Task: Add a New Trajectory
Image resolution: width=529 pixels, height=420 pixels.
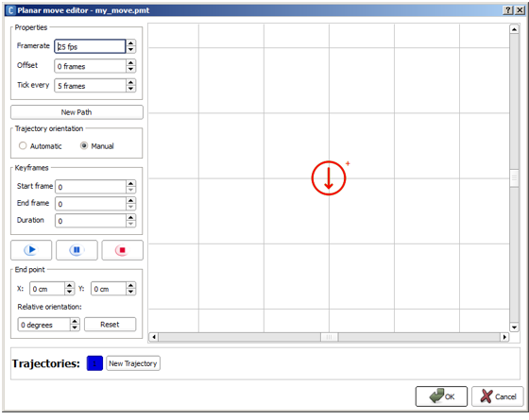Action: (x=133, y=363)
